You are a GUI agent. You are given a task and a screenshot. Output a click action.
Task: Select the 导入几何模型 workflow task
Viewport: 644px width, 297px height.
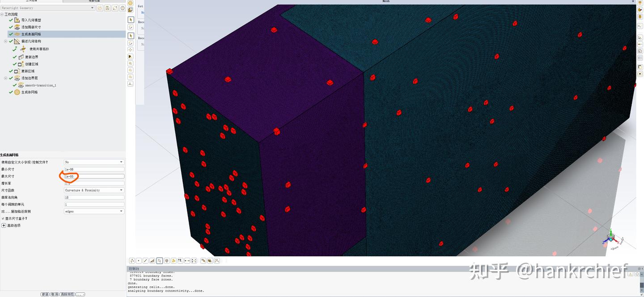31,20
